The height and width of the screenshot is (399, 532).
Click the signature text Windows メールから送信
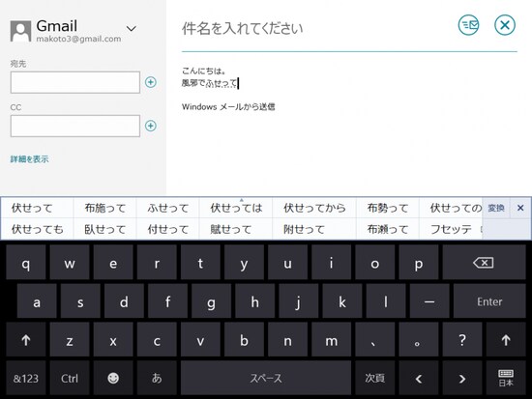(228, 107)
